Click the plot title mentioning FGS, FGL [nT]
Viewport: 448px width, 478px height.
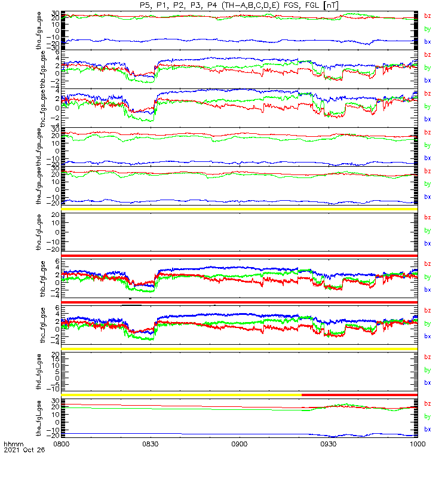coord(239,5)
